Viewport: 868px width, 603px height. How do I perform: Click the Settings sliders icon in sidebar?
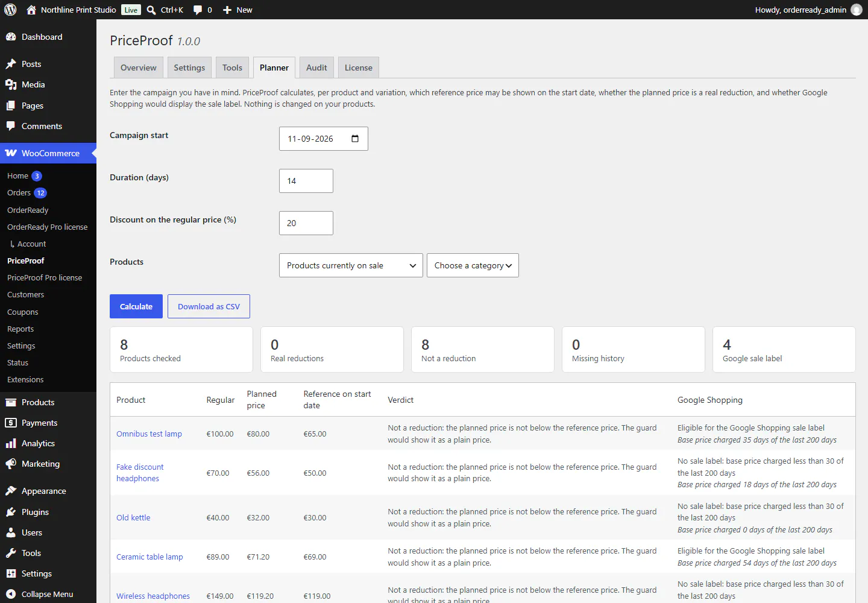(x=11, y=573)
